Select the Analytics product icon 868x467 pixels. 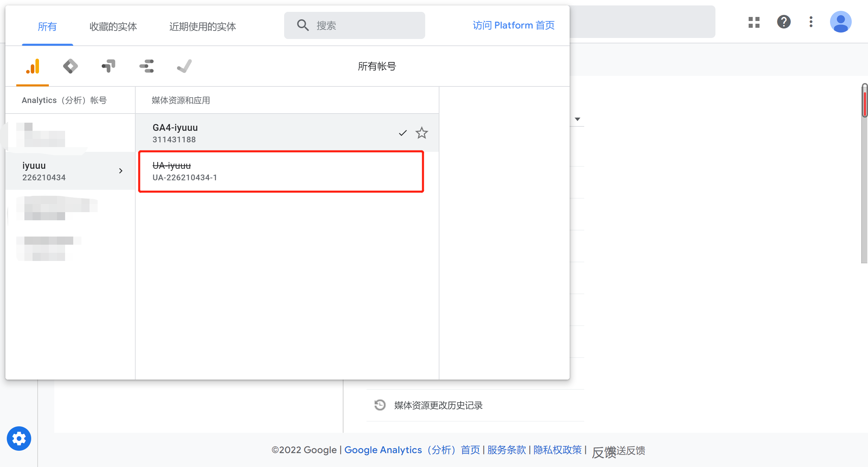tap(32, 66)
